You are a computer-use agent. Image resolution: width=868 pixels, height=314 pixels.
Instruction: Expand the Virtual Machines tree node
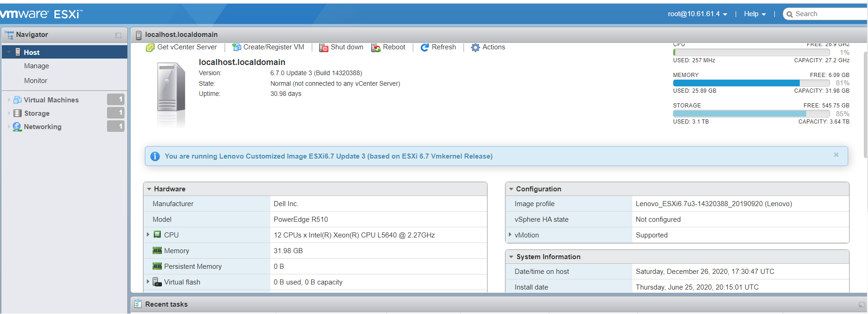tap(9, 100)
